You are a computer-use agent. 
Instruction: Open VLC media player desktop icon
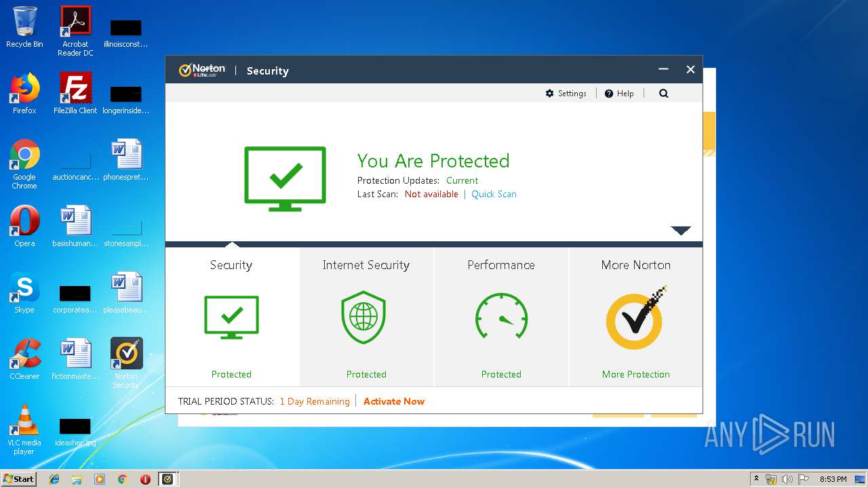coord(24,430)
